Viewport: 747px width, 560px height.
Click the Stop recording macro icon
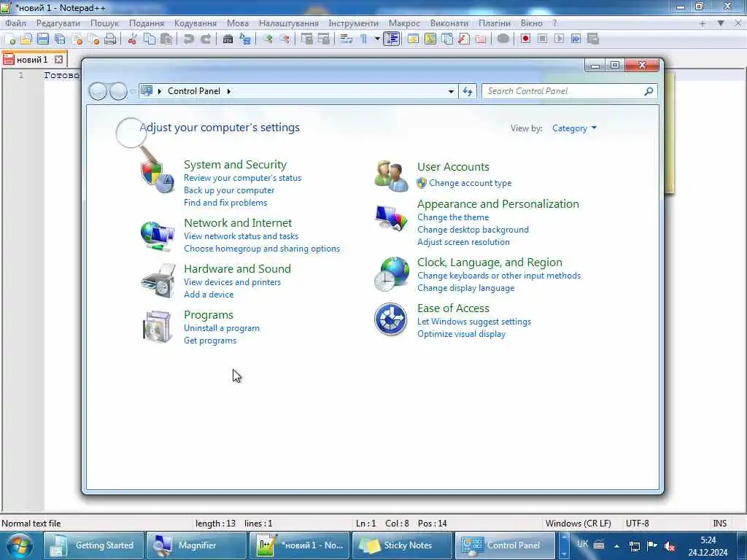pyautogui.click(x=542, y=39)
